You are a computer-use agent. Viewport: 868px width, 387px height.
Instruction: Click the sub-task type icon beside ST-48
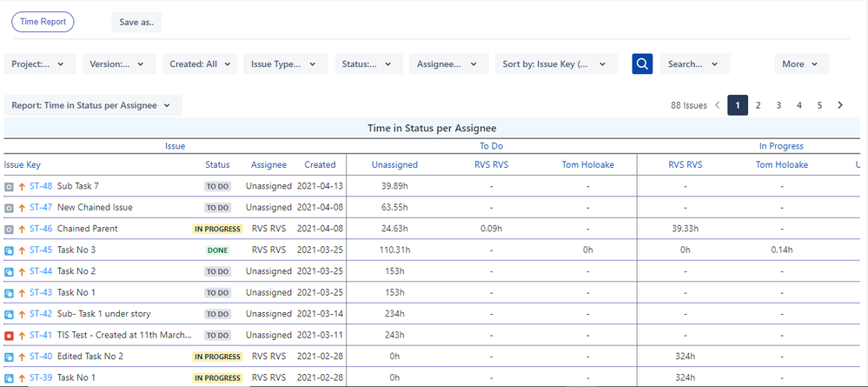(9, 186)
